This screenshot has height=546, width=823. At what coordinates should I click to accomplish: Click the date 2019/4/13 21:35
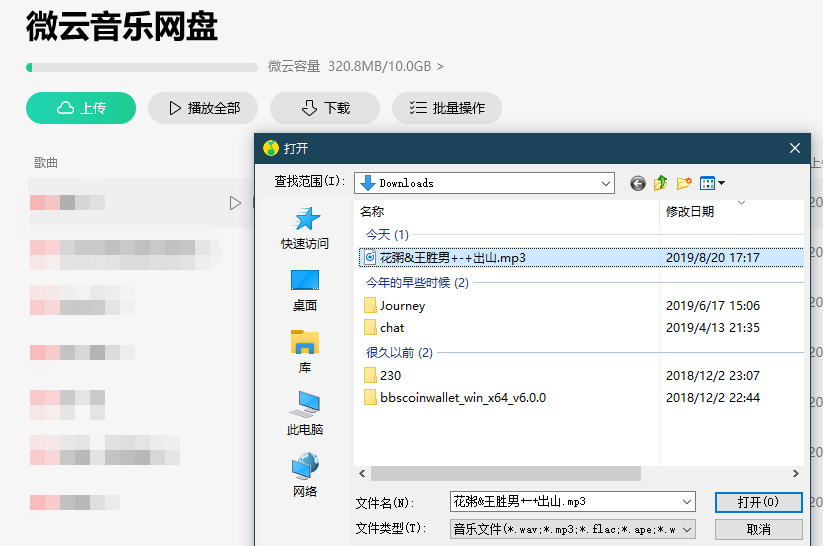(713, 328)
